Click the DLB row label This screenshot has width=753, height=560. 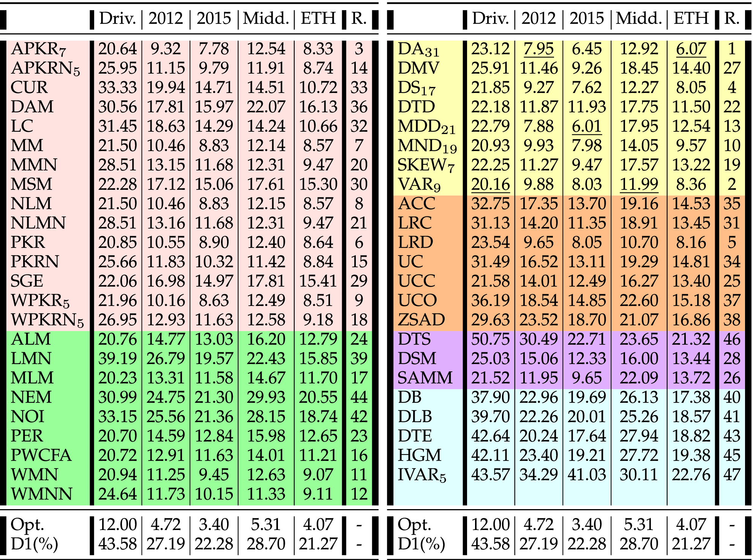(x=415, y=416)
